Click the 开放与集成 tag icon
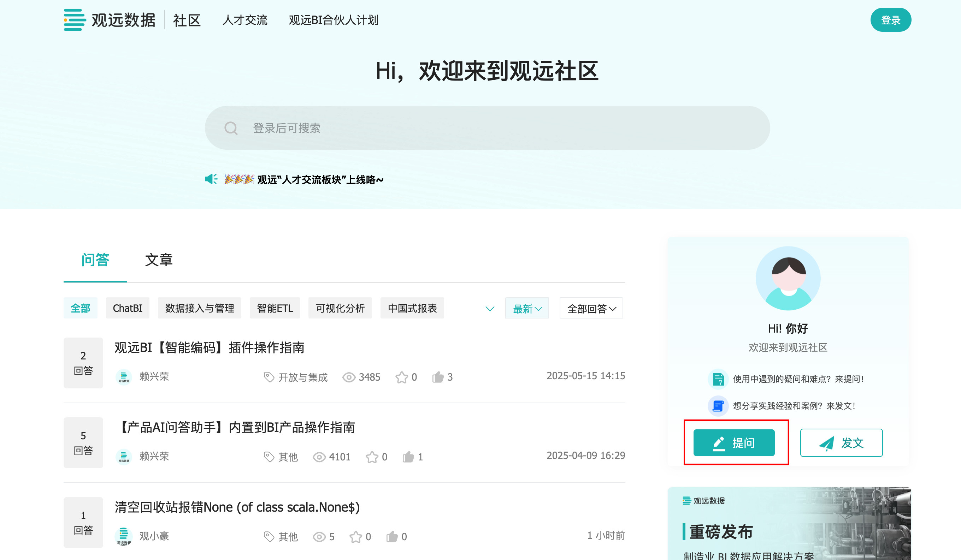The width and height of the screenshot is (961, 560). pos(269,377)
